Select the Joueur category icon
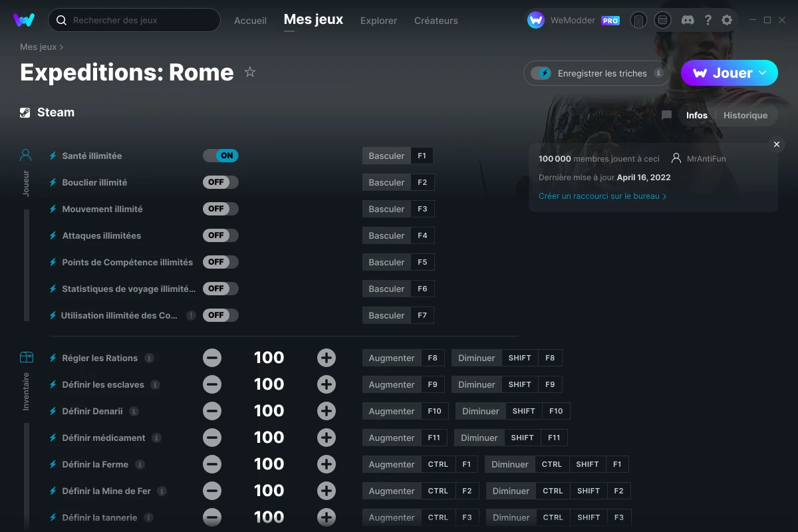This screenshot has height=532, width=798. click(x=26, y=156)
